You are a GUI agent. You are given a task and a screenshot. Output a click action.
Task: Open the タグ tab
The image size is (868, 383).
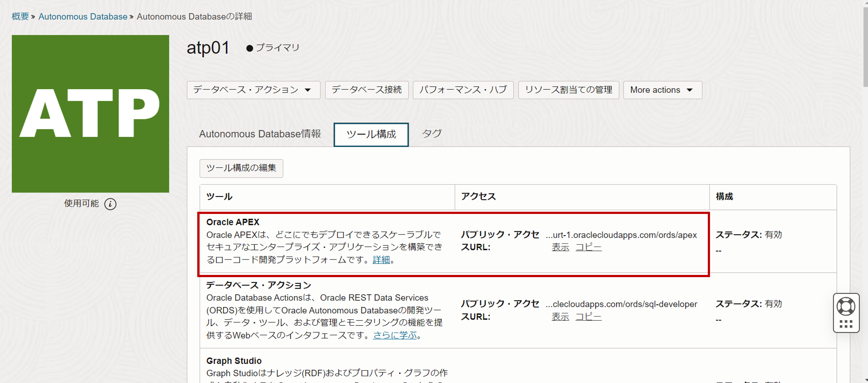point(432,134)
